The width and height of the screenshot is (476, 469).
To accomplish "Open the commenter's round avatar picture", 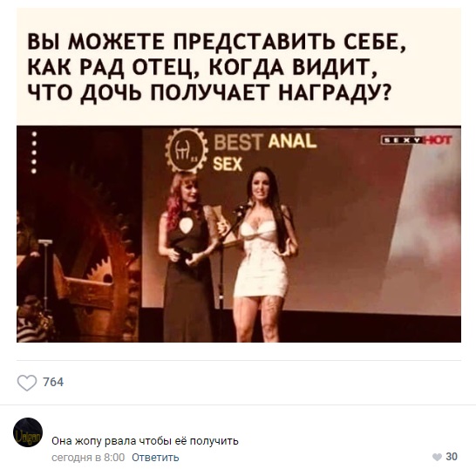I will coord(28,432).
